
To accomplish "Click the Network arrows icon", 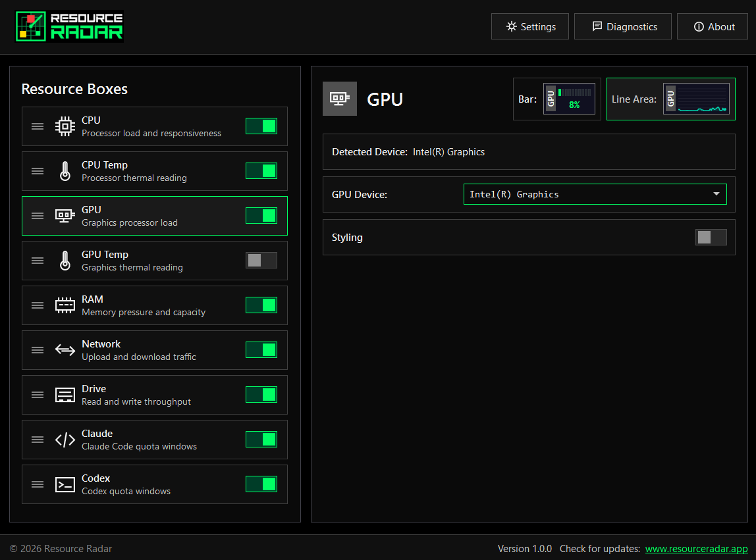I will coord(65,350).
